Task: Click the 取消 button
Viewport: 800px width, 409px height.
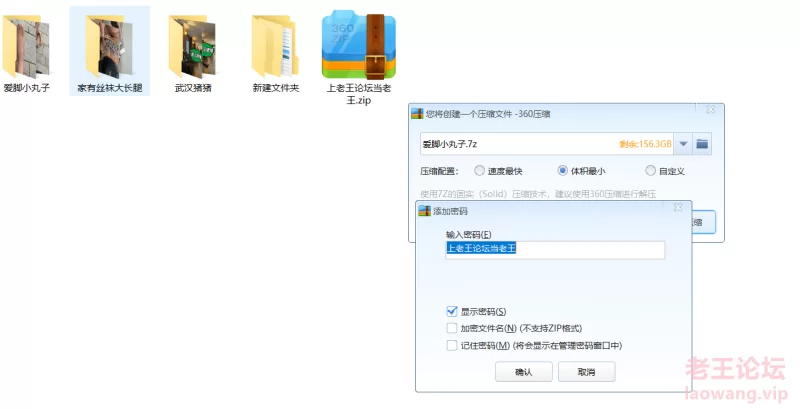Action: click(x=586, y=372)
